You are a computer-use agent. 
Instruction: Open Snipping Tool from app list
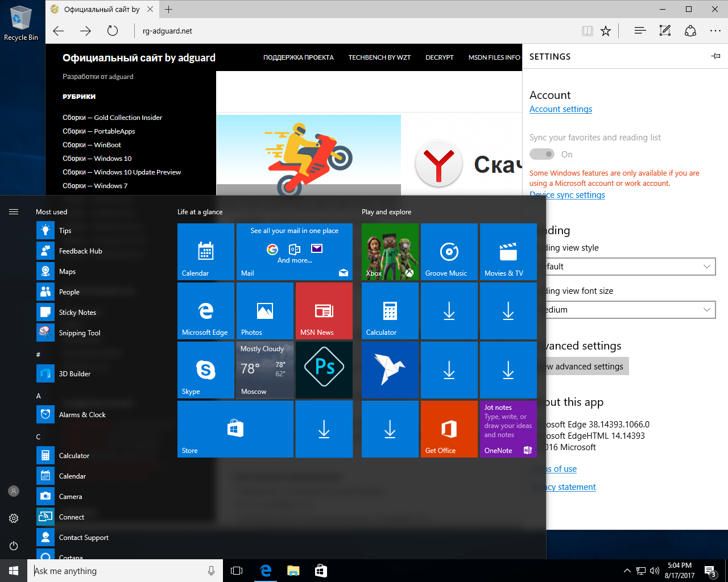tap(102, 333)
